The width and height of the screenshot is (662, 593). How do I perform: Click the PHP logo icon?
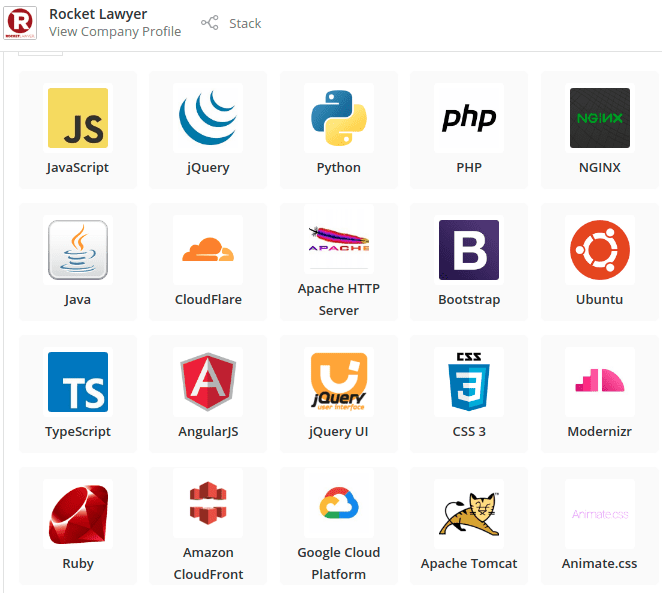pyautogui.click(x=469, y=118)
